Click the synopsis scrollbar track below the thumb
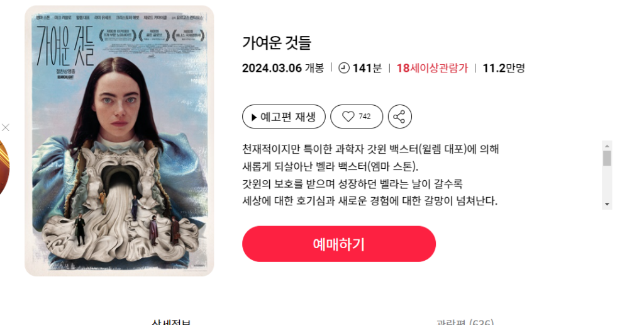 coord(607,183)
